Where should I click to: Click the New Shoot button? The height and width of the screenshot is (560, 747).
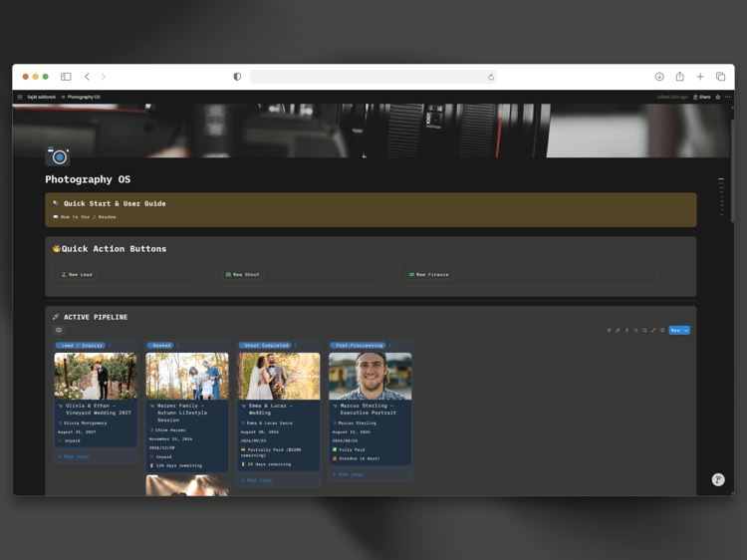point(243,274)
